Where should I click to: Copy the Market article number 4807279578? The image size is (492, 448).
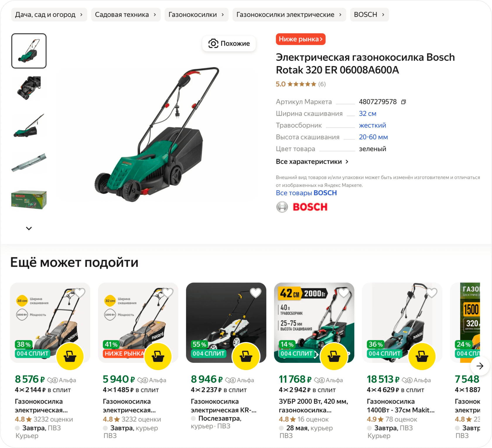[403, 102]
